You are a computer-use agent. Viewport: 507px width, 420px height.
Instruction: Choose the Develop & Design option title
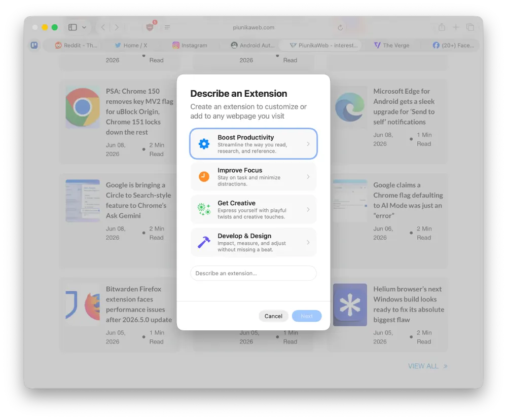coord(244,236)
